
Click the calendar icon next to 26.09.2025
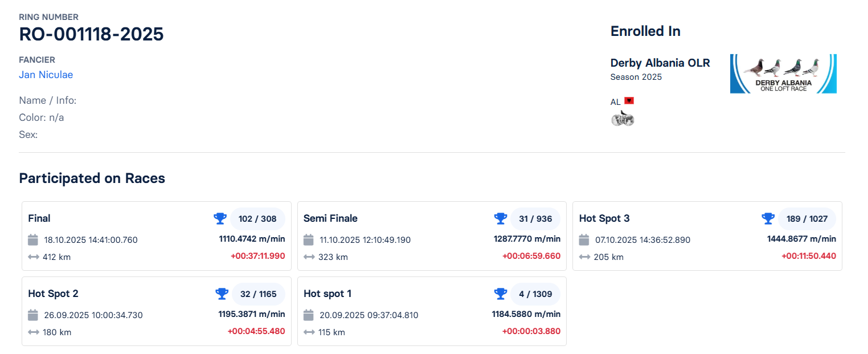coord(33,315)
